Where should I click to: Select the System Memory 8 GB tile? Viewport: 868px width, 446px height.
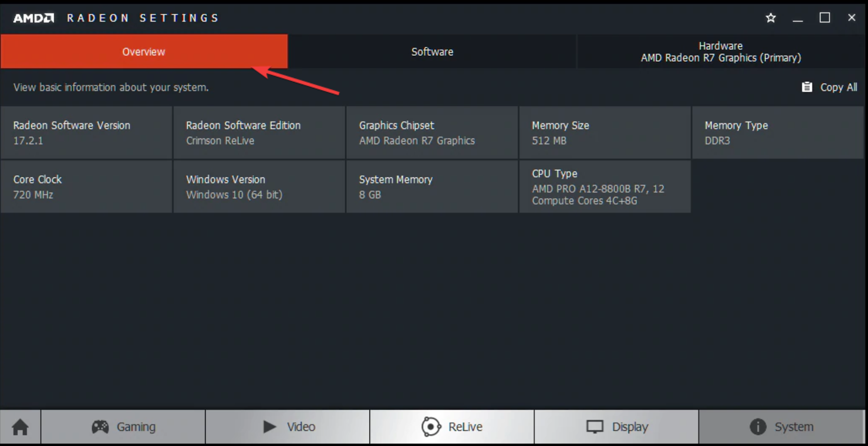pos(432,187)
